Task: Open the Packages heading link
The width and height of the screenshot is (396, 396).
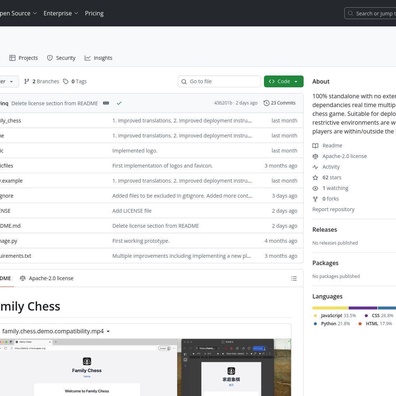Action: (325, 263)
